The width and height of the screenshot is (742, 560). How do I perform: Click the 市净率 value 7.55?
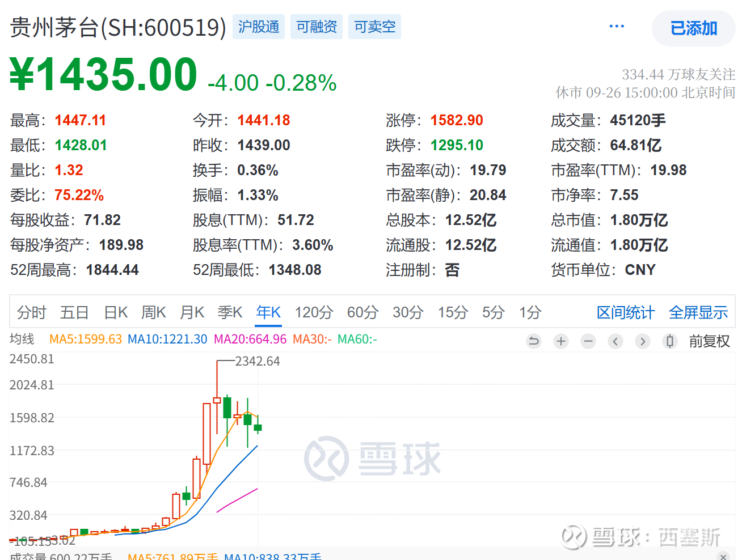pos(624,195)
